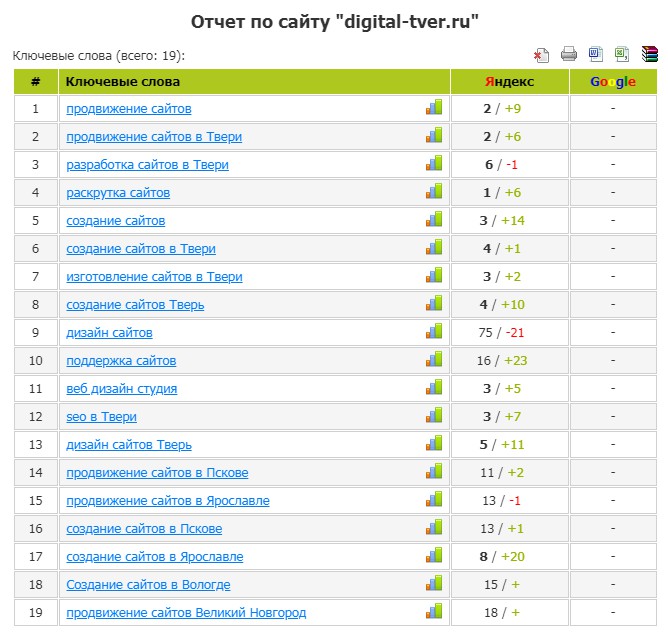The width and height of the screenshot is (668, 636).
Task: Download report as RAR archive
Action: pyautogui.click(x=650, y=54)
